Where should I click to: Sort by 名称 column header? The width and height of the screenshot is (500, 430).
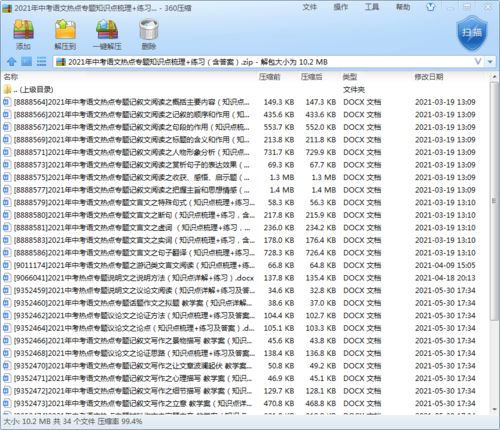(x=11, y=77)
